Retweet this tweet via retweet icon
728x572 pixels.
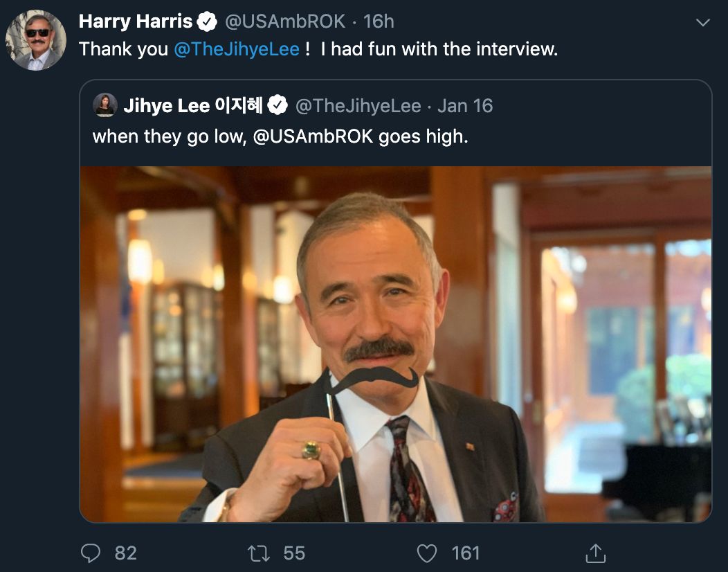259,553
